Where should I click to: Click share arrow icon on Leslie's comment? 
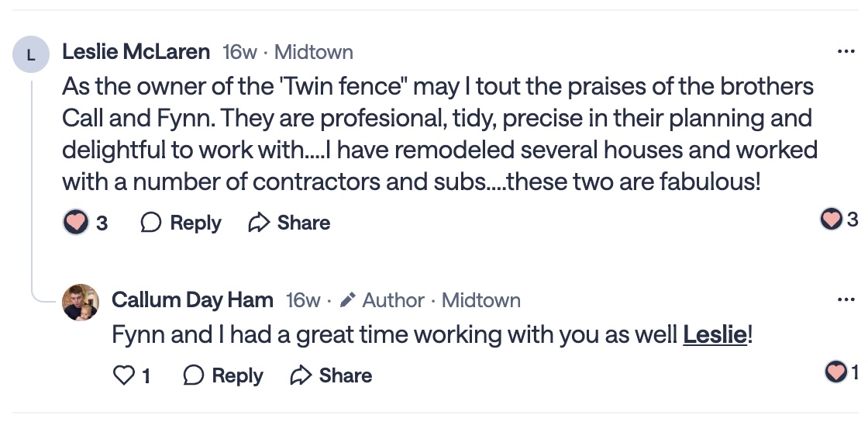tap(258, 223)
